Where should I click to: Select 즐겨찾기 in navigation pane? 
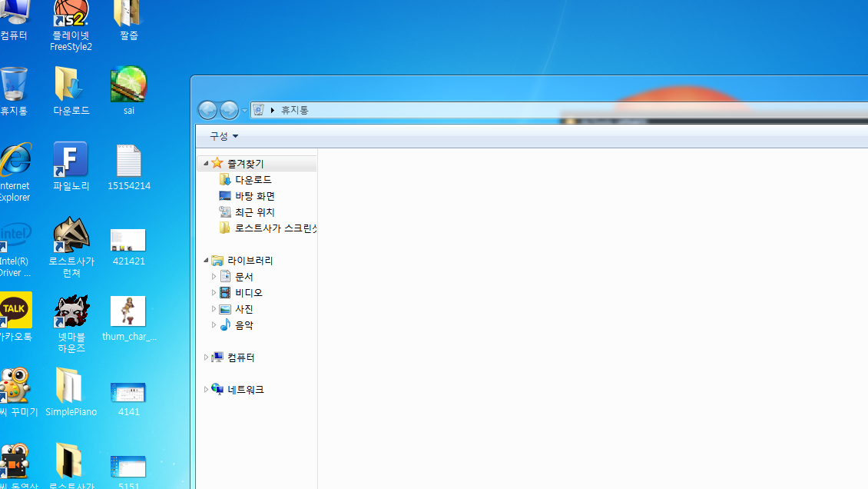point(246,163)
